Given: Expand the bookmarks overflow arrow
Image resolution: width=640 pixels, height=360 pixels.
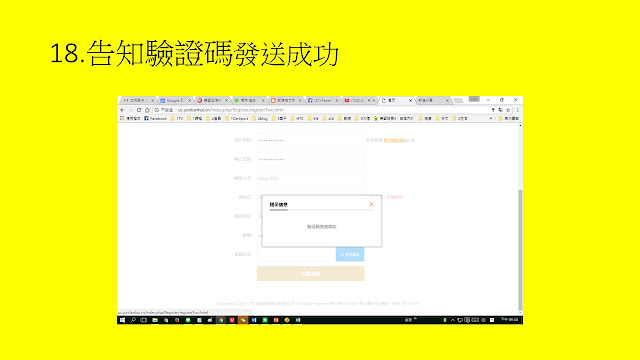Looking at the screenshot, I should [491, 118].
